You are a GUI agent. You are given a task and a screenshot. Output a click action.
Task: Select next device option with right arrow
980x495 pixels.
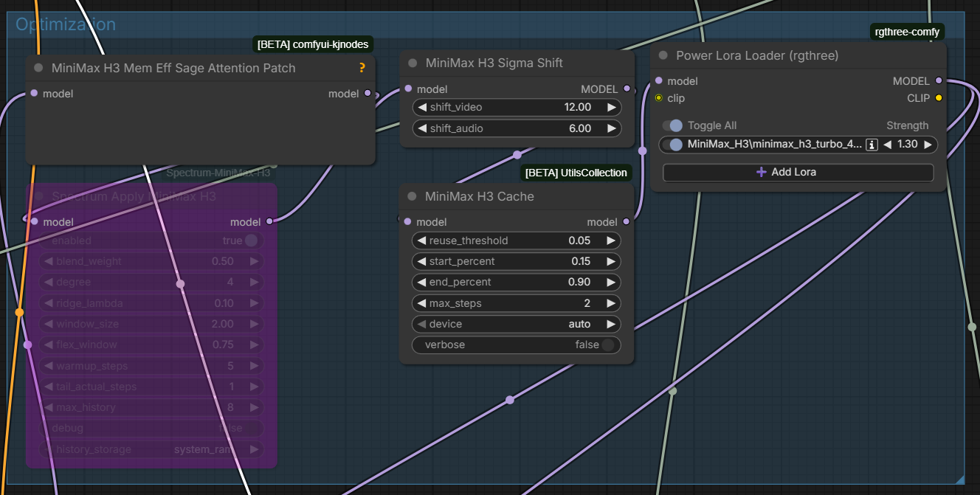(x=611, y=324)
